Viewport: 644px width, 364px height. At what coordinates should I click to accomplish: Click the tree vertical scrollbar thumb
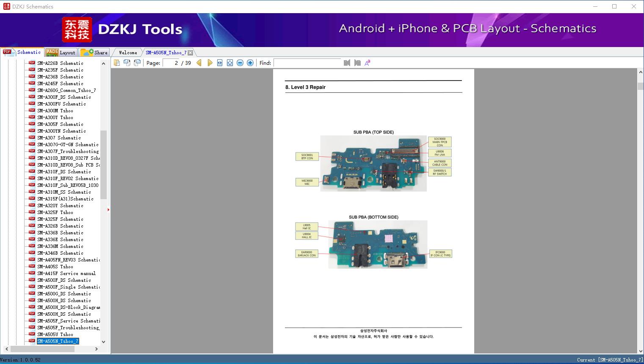pyautogui.click(x=104, y=164)
